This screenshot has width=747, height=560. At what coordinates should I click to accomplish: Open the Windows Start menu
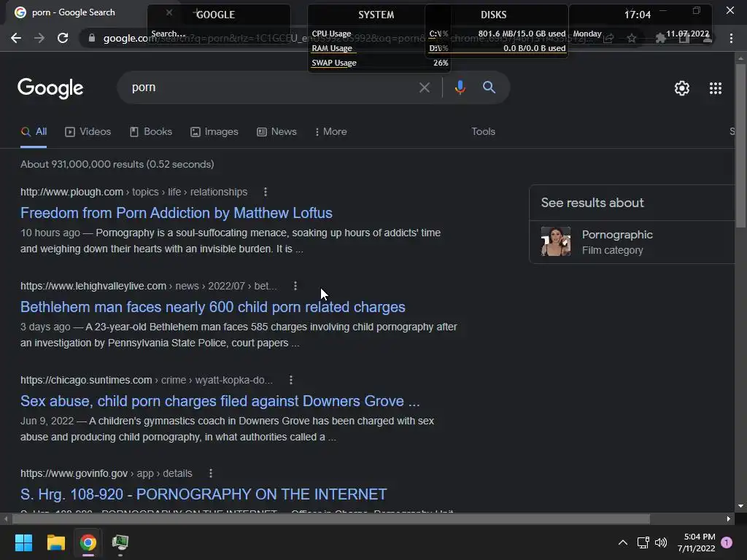pos(23,542)
